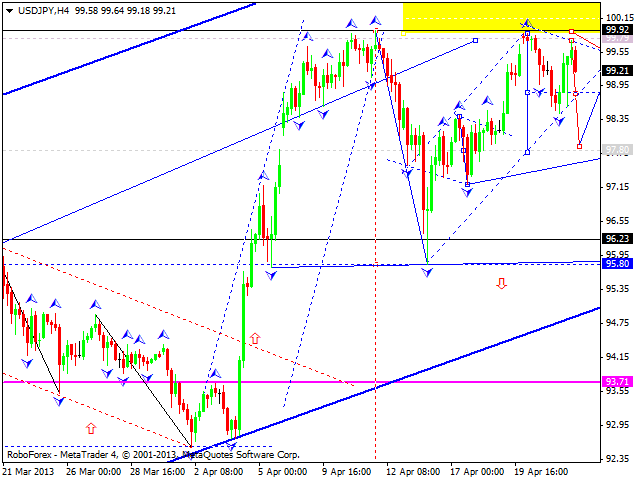The image size is (640, 480).
Task: Select the blue 95.80 price label
Action: [617, 263]
